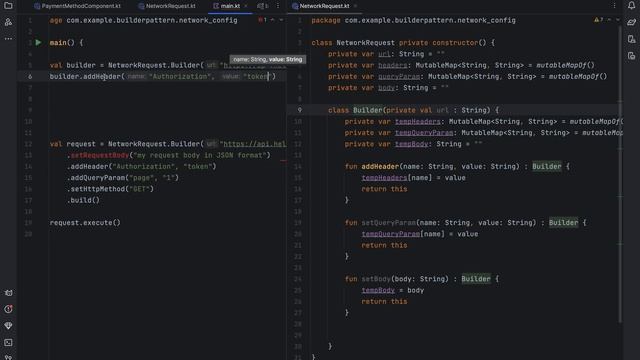Open the Device Manager icon in right sidebar
This screenshot has width=640, height=360.
pos(631,39)
